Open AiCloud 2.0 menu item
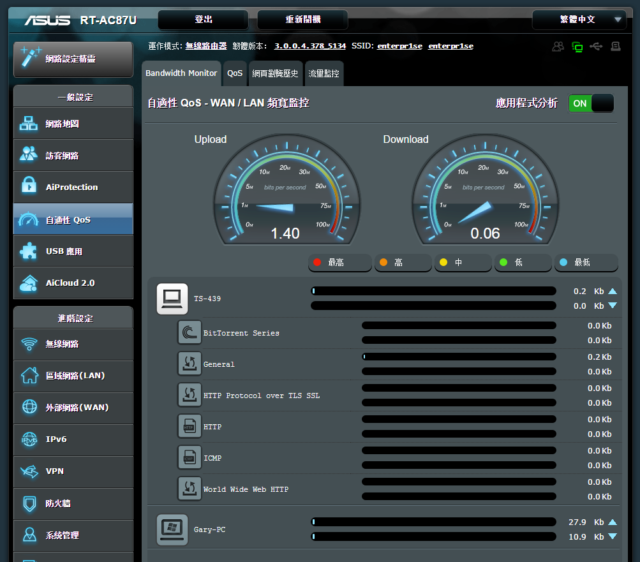This screenshot has height=562, width=640. point(73,283)
